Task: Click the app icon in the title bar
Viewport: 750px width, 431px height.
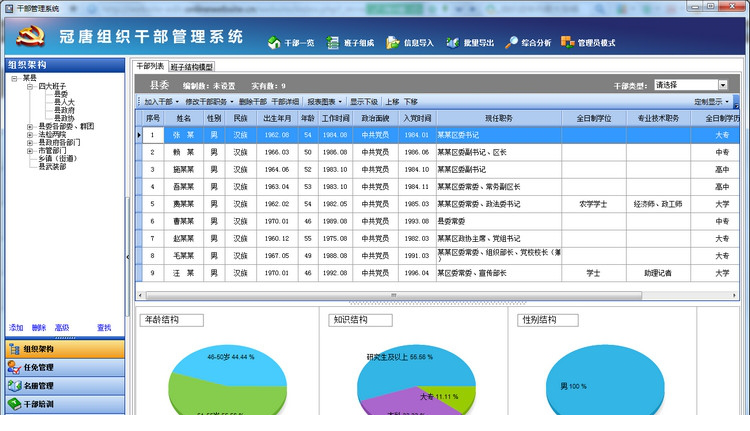Action: click(9, 8)
